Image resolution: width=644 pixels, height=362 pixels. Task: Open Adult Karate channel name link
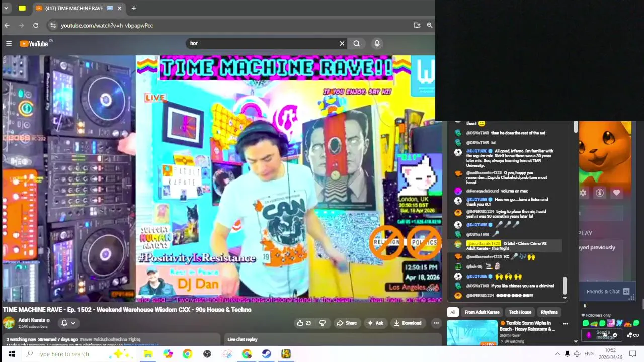[32, 320]
